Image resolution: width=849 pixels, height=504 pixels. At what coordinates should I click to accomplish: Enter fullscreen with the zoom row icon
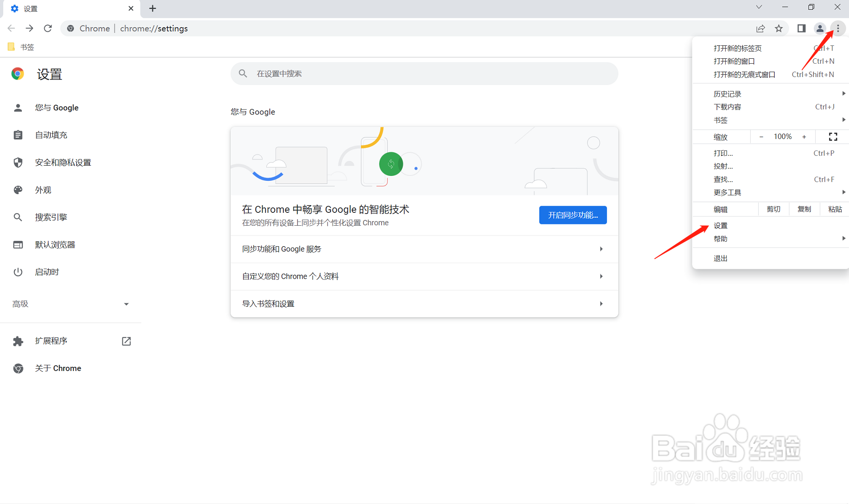(833, 137)
